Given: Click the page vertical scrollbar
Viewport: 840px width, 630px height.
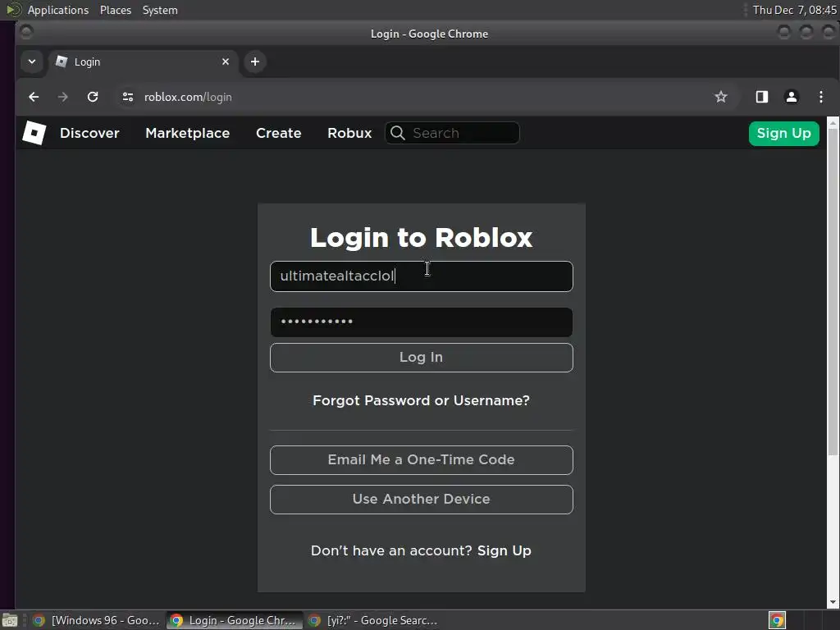Looking at the screenshot, I should (833, 292).
